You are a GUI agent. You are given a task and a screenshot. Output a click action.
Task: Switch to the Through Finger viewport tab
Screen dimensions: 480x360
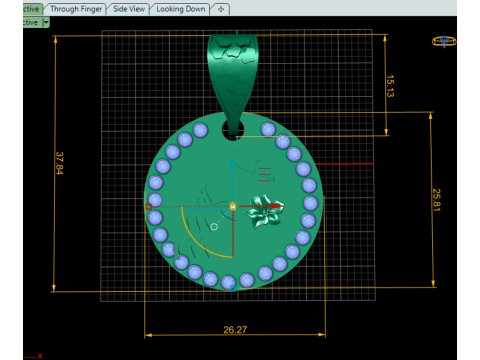click(x=76, y=9)
